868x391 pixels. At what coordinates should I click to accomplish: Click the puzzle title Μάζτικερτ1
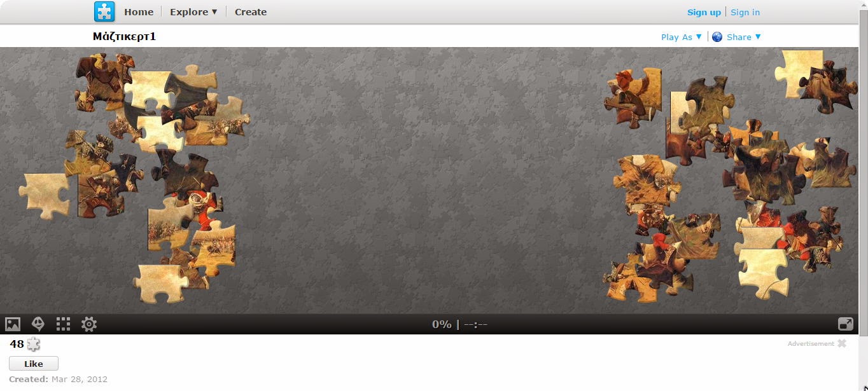tap(125, 36)
